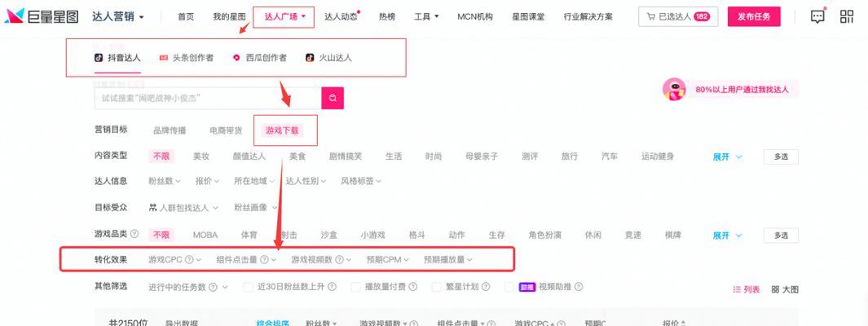Open 热榜 in navigation
This screenshot has width=868, height=326.
pos(387,16)
